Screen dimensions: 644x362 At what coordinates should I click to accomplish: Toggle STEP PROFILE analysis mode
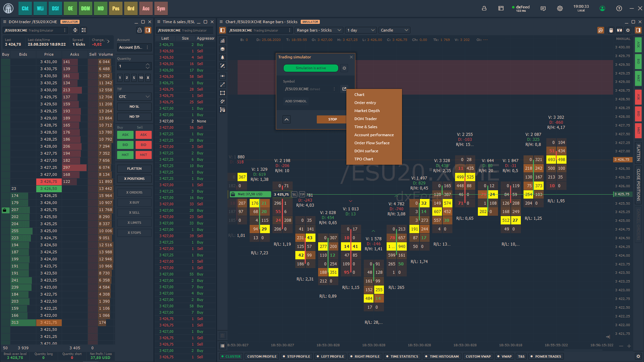pyautogui.click(x=296, y=356)
